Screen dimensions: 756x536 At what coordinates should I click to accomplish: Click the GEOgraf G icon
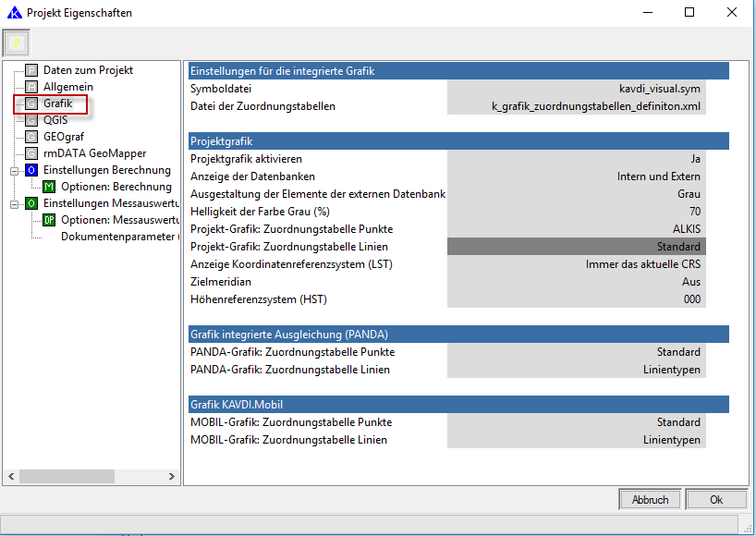tap(31, 137)
